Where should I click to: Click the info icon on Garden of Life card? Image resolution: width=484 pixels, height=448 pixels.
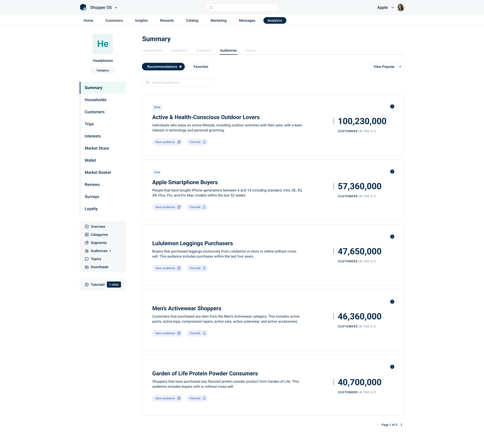tap(392, 367)
